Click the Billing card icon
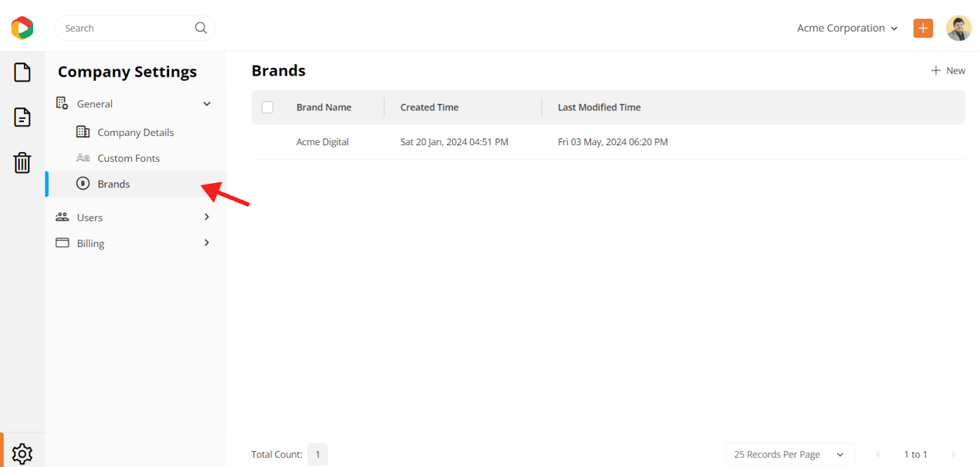Viewport: 980px width, 467px height. [x=62, y=243]
